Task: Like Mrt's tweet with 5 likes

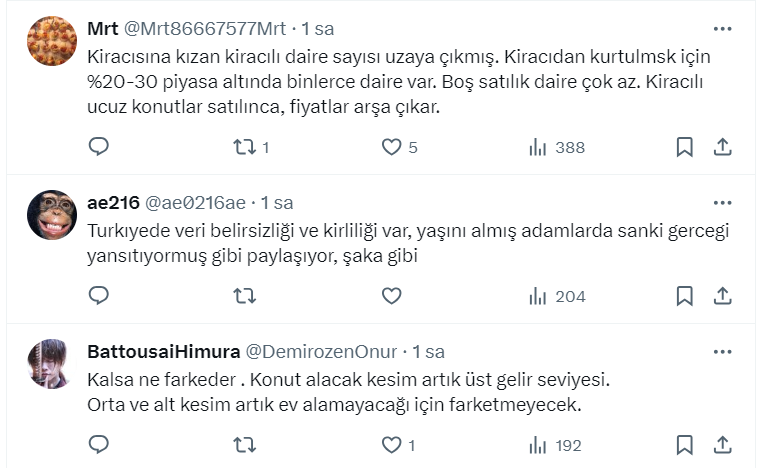Action: tap(392, 147)
